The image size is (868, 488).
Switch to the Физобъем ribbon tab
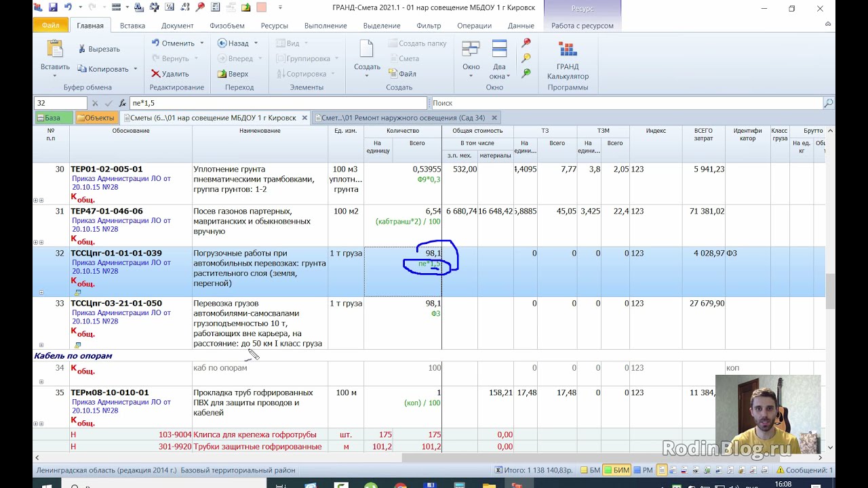227,26
